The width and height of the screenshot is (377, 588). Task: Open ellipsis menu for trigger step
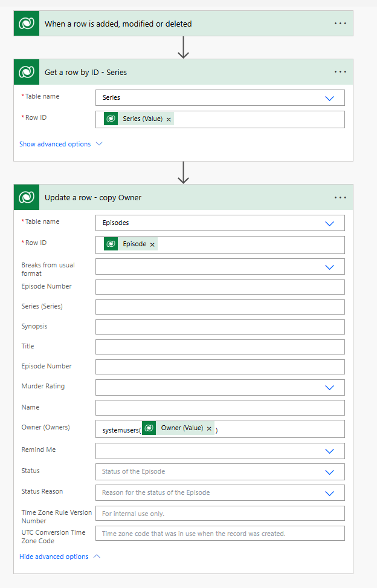340,23
